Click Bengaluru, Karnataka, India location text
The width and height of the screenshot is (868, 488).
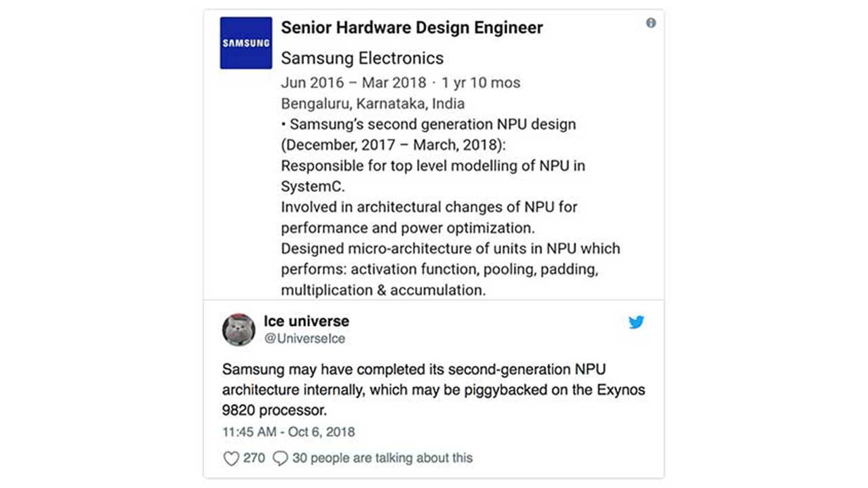point(373,104)
